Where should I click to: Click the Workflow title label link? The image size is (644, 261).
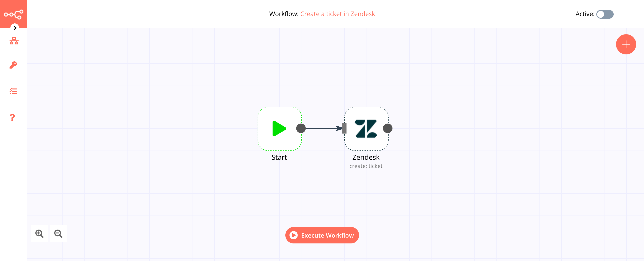tap(337, 14)
